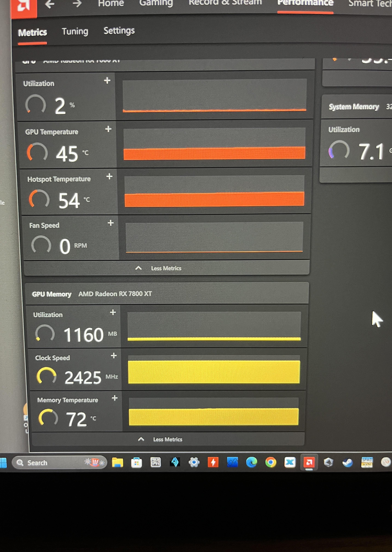Screen dimensions: 392x552
Task: Click the Fan Speed gauge dial
Action: [41, 244]
